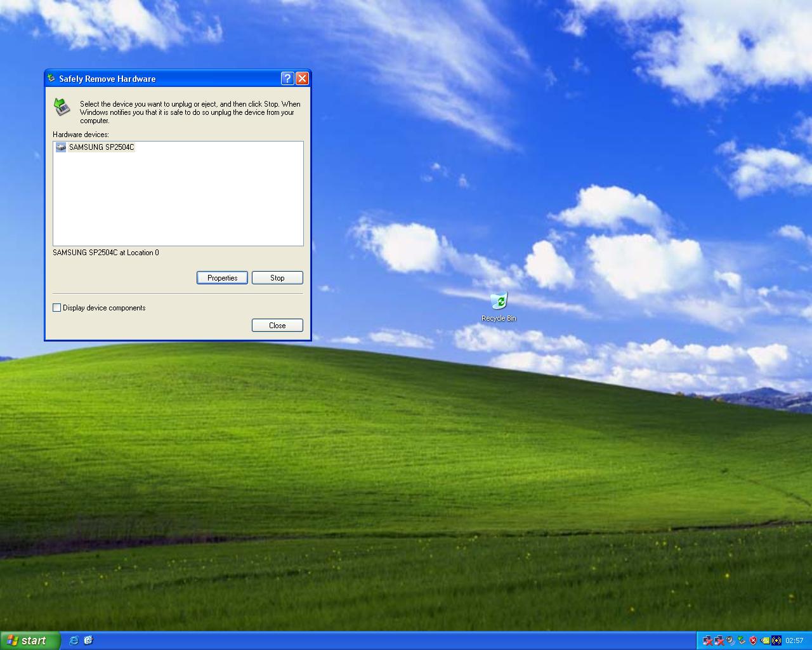Close dialog with the red X button

[303, 78]
